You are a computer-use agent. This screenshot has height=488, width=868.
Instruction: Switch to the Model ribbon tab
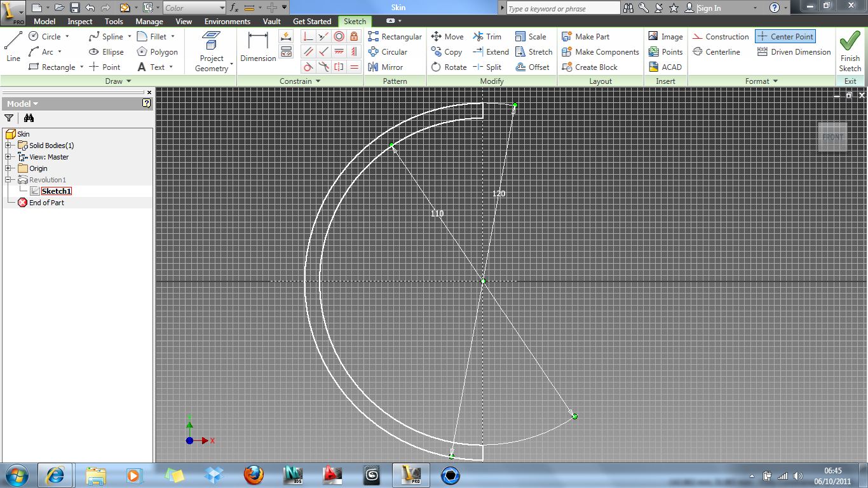pos(44,21)
